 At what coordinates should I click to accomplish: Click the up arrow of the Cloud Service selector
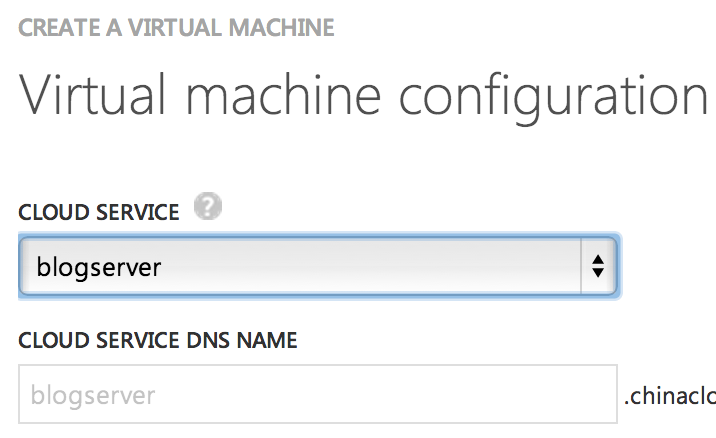(x=597, y=259)
